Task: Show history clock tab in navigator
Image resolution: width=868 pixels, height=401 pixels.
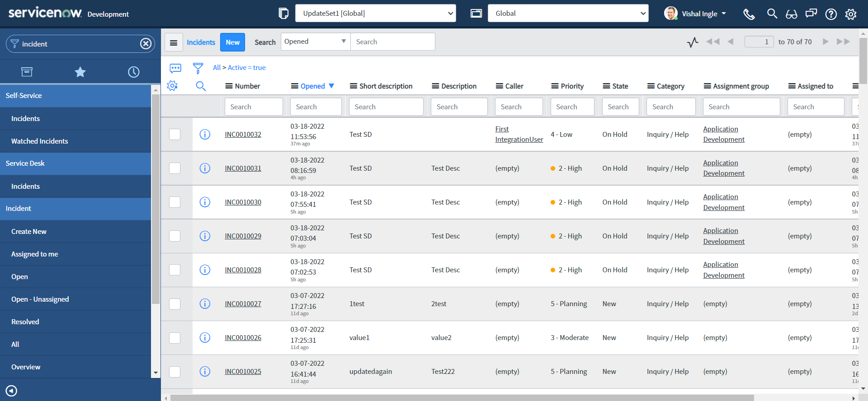Action: tap(134, 72)
